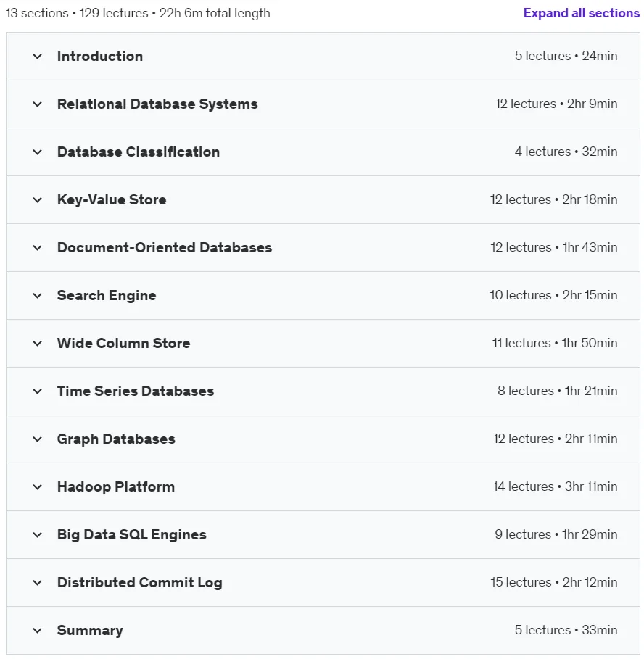Click the Hadoop Platform chevron icon
This screenshot has height=659, width=644.
38,487
